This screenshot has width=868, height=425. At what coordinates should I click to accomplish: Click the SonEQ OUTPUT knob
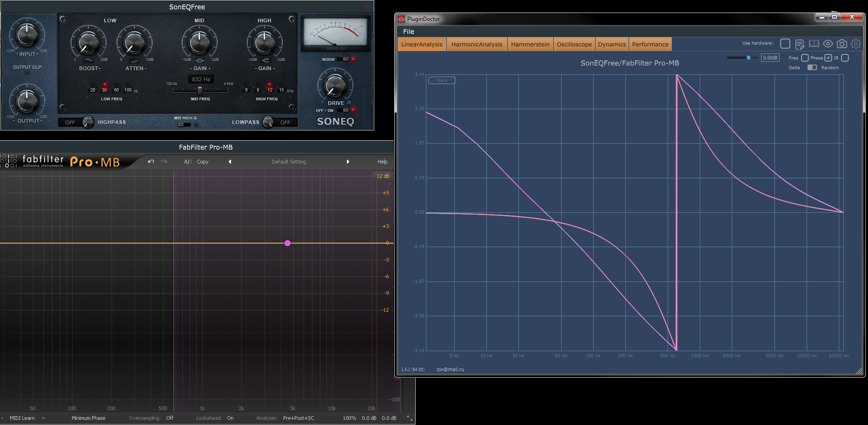[27, 100]
